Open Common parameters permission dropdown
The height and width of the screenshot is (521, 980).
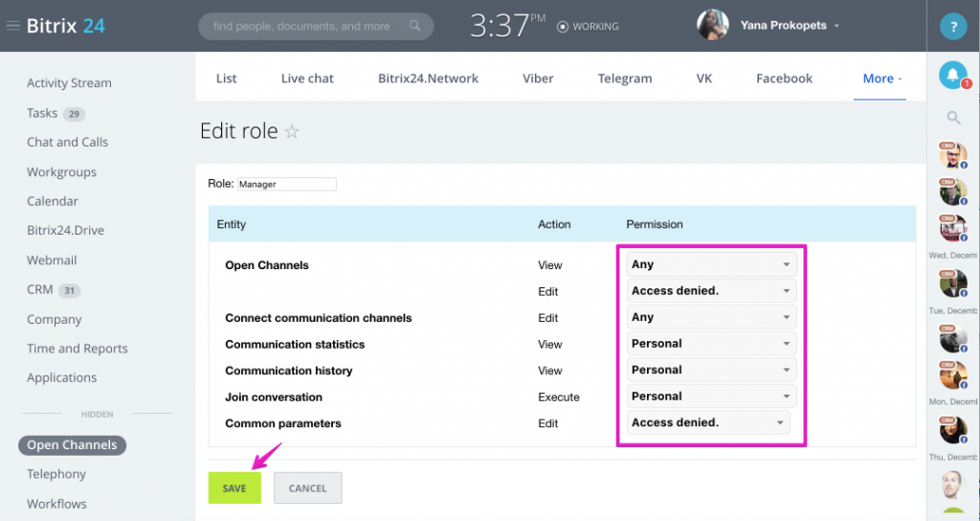(708, 422)
